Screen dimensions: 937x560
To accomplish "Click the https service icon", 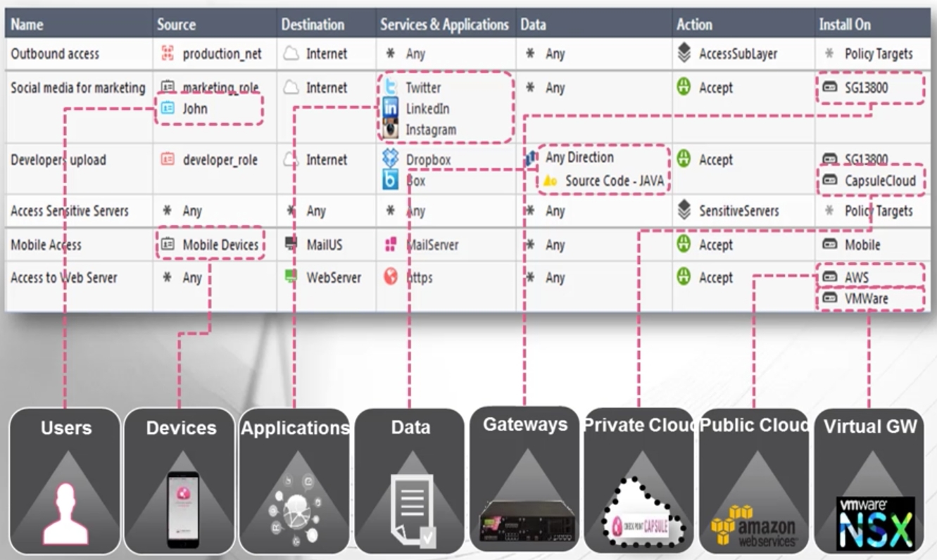I will click(390, 277).
